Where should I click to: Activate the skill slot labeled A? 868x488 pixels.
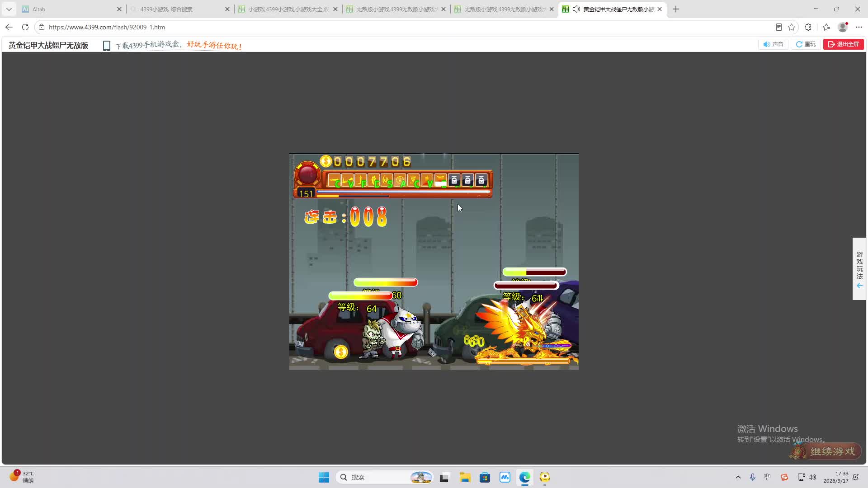click(400, 180)
